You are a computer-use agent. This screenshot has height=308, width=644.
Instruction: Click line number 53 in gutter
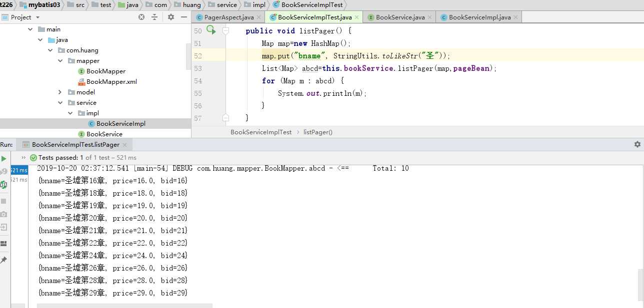198,68
